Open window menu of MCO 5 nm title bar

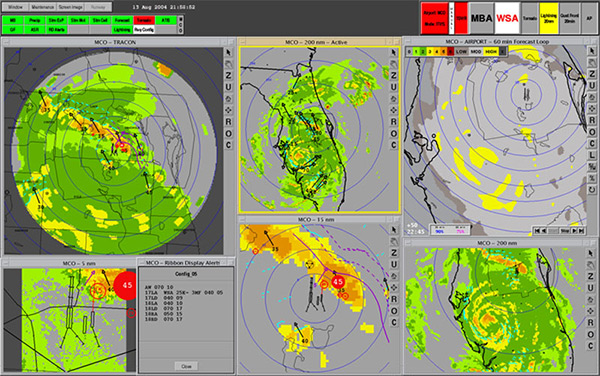[x=6, y=263]
